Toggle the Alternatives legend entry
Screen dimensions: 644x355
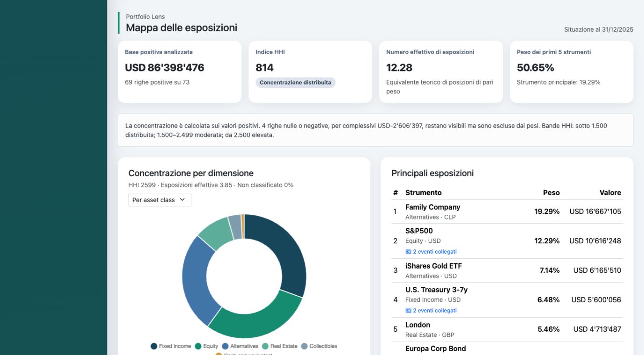click(240, 346)
